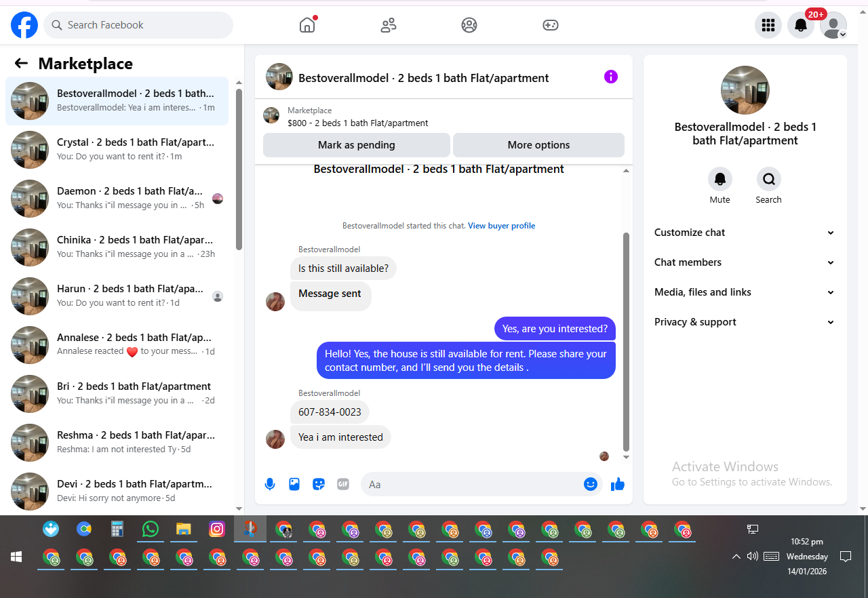Show hidden system tray icons
Screen dimensions: 868x598
click(x=736, y=557)
